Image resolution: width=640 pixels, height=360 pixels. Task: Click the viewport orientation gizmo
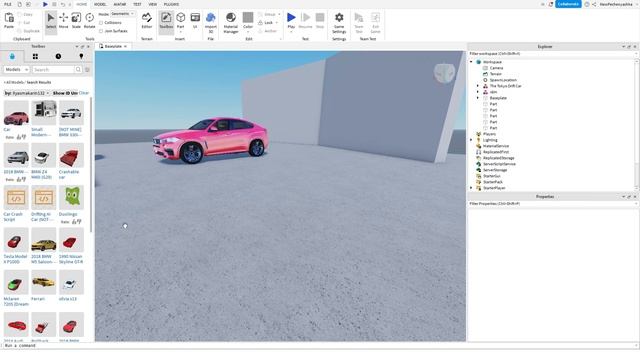coord(444,73)
